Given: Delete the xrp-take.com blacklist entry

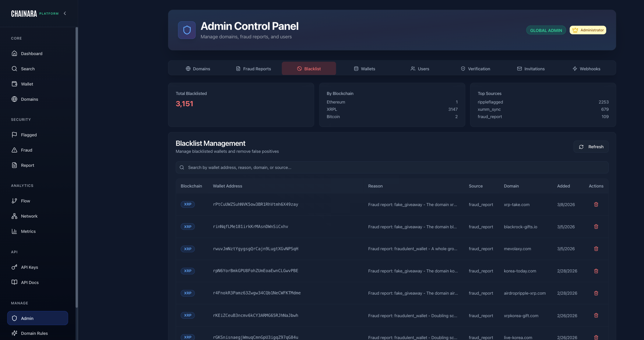Looking at the screenshot, I should pyautogui.click(x=596, y=205).
